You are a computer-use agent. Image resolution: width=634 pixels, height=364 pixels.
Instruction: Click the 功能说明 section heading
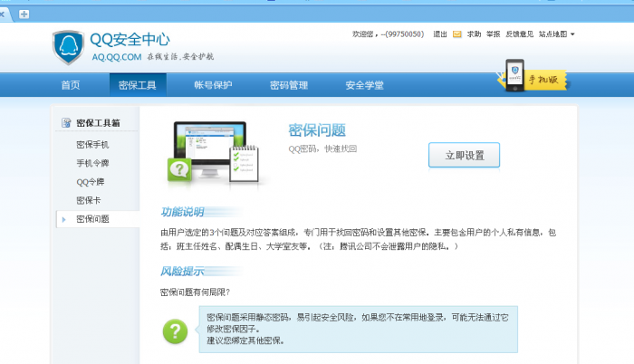pos(182,212)
